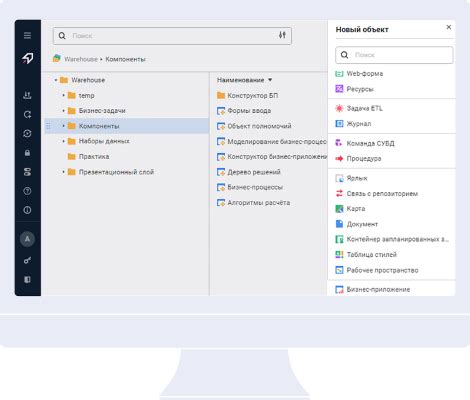The image size is (470, 400).
Task: Open the help question mark icon
Action: [x=27, y=191]
